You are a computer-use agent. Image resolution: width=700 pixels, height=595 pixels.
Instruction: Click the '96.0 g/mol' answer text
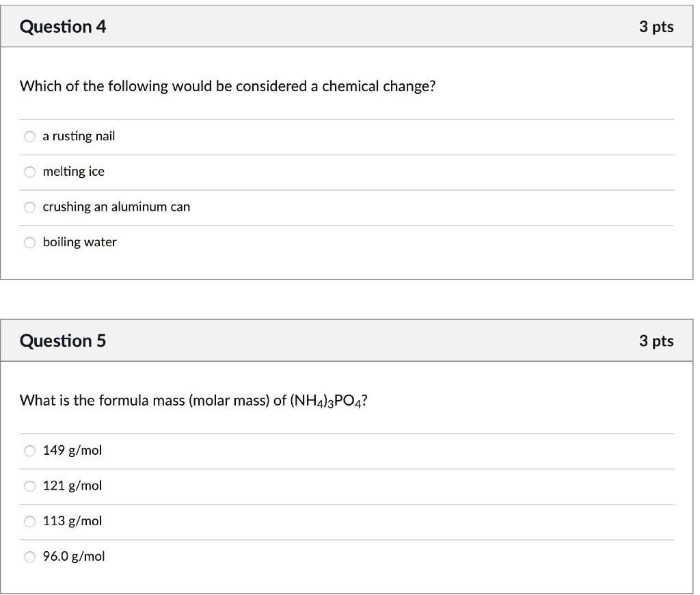point(74,556)
